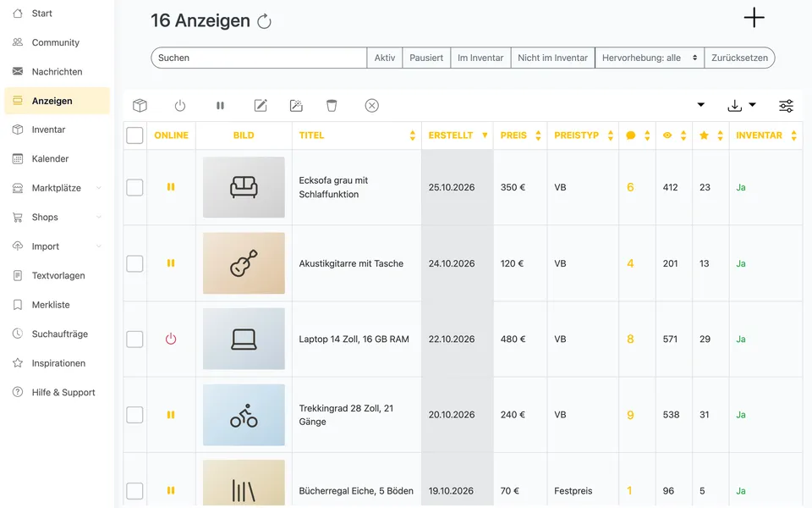The width and height of the screenshot is (812, 508).
Task: Open the Hervorhebung: alle dropdown
Action: 650,58
